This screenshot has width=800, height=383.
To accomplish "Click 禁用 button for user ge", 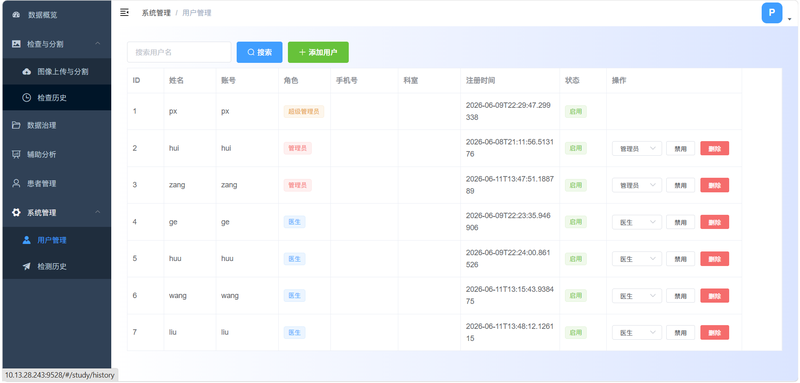I will [x=681, y=222].
